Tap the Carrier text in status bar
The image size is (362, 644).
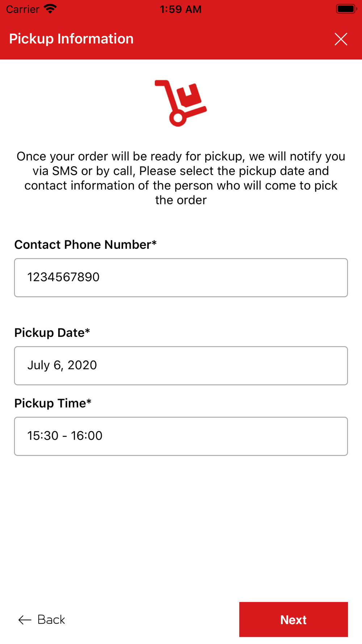[x=22, y=9]
